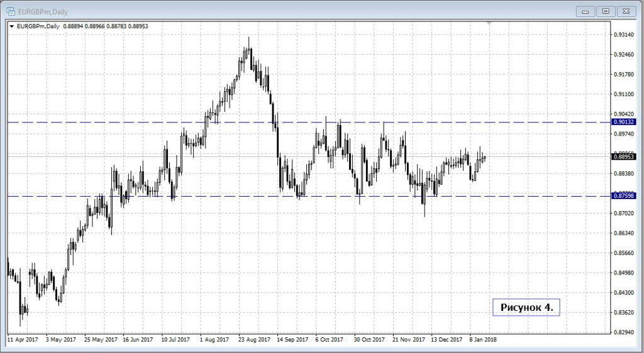The image size is (644, 353).
Task: Click the current price label 0.88953
Action: pos(623,156)
